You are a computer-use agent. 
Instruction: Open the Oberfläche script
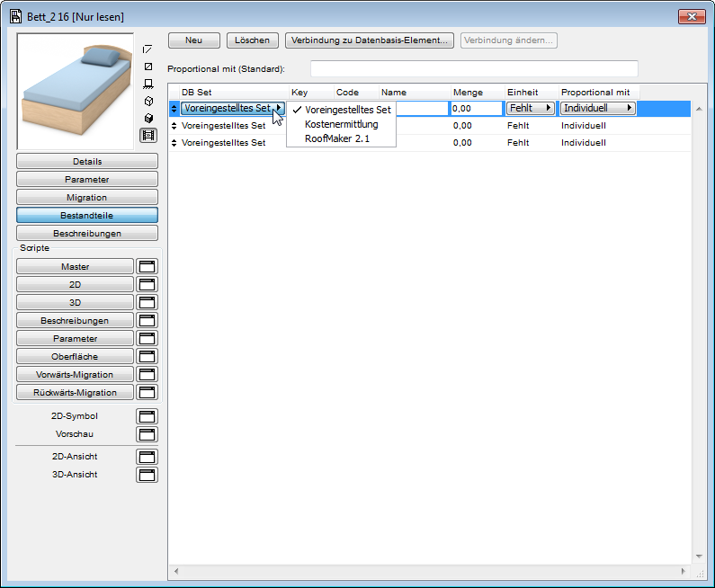[x=76, y=356]
